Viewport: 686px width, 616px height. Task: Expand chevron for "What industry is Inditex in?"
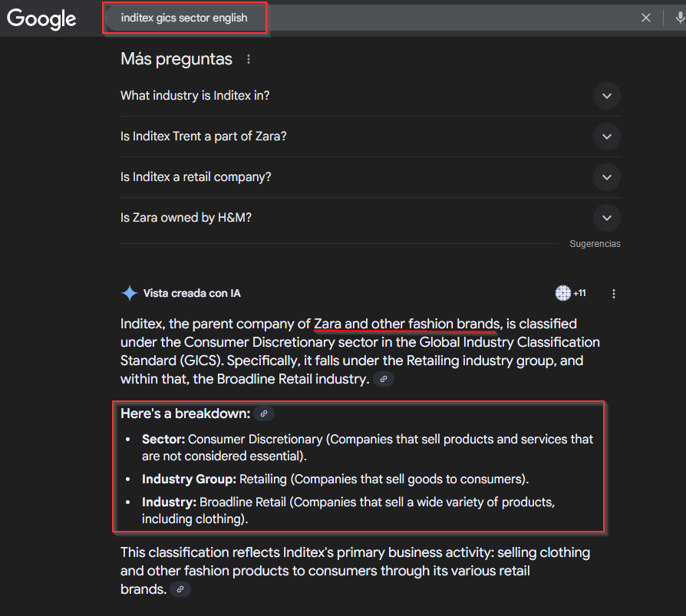(x=606, y=96)
